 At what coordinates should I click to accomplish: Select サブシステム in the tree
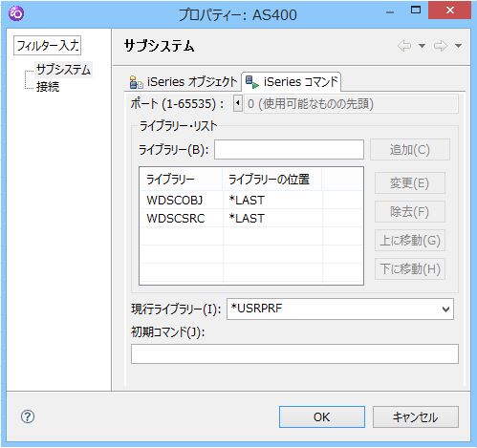[x=63, y=70]
